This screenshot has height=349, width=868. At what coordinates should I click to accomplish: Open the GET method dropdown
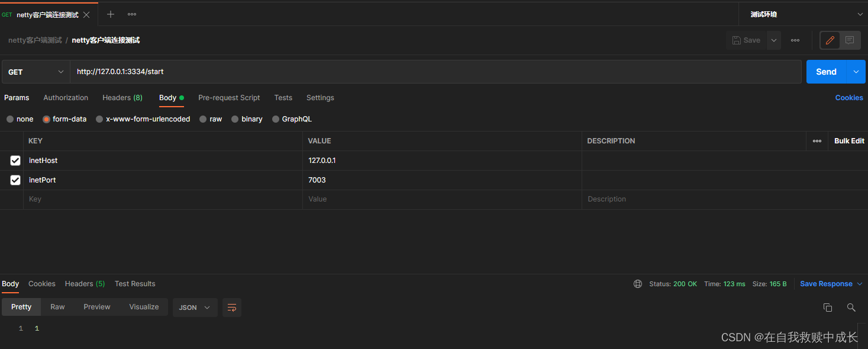(x=36, y=72)
